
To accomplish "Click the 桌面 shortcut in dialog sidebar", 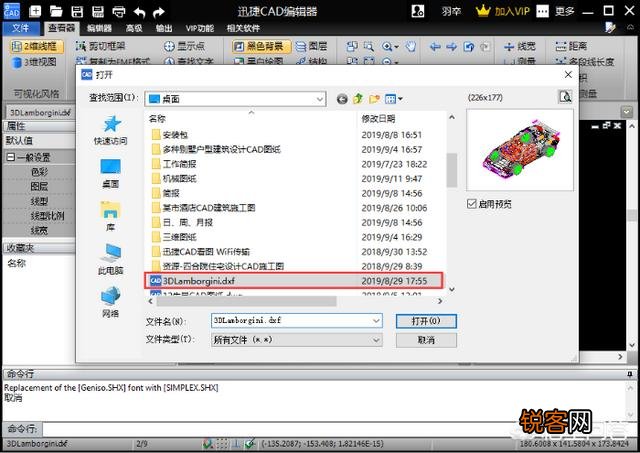I will click(x=111, y=173).
